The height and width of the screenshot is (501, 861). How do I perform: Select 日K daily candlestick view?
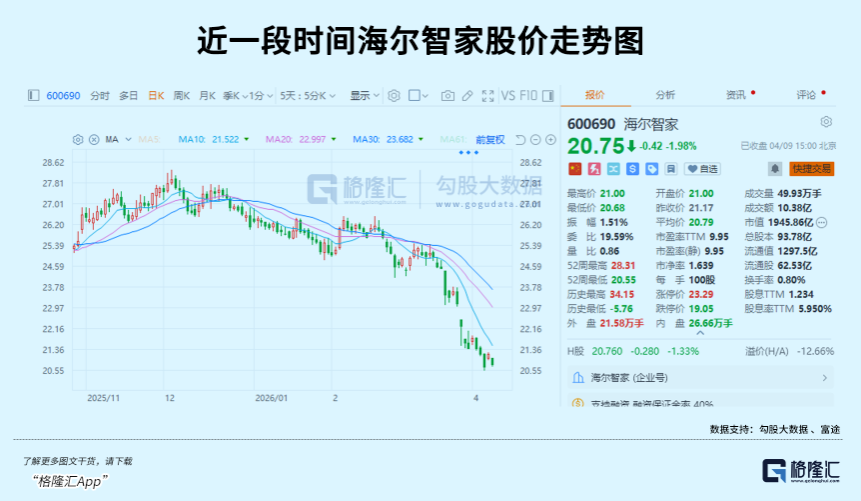156,96
